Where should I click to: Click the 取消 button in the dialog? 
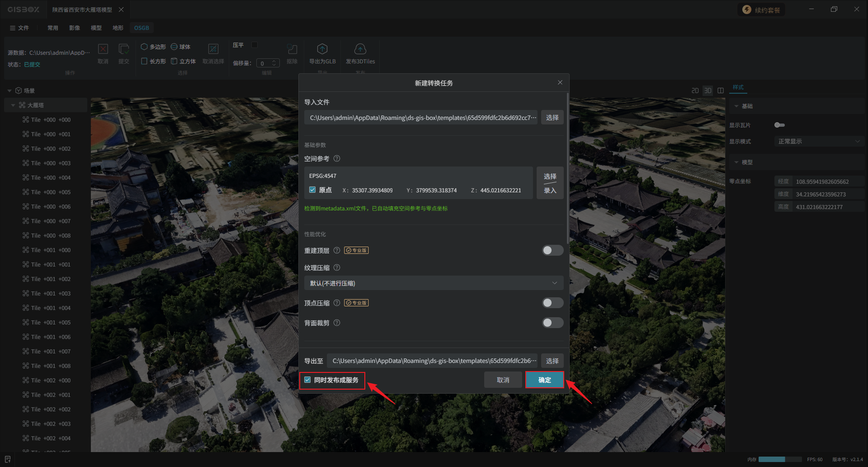503,380
